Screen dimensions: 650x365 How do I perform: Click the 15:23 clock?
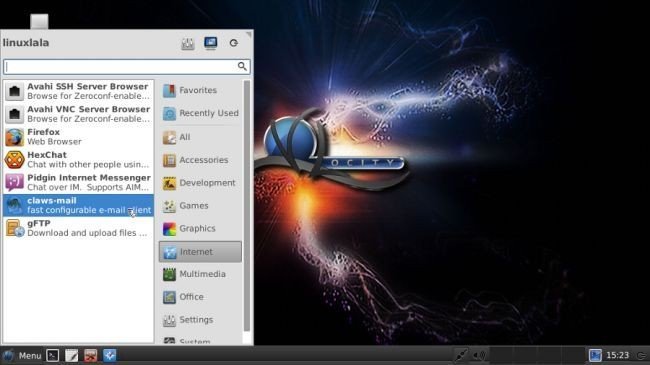(x=618, y=355)
